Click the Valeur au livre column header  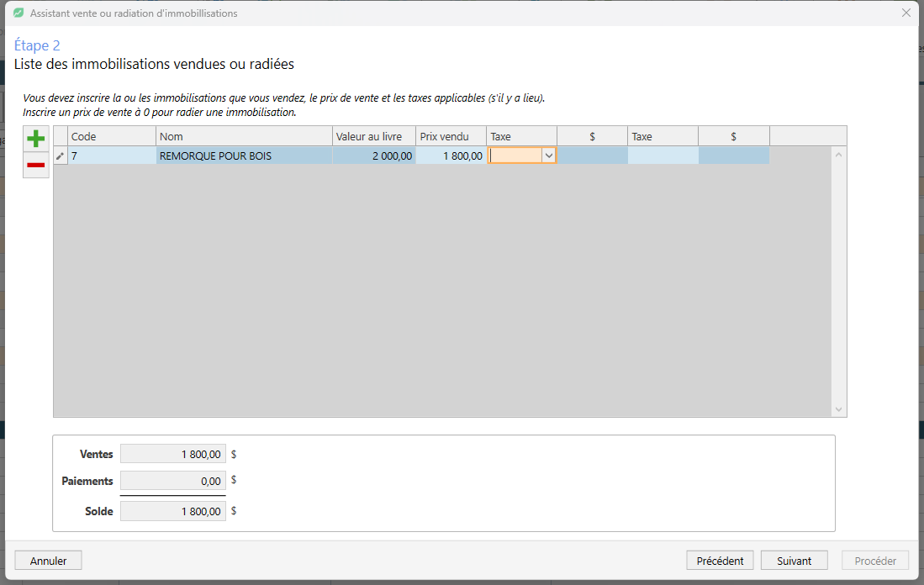[373, 137]
